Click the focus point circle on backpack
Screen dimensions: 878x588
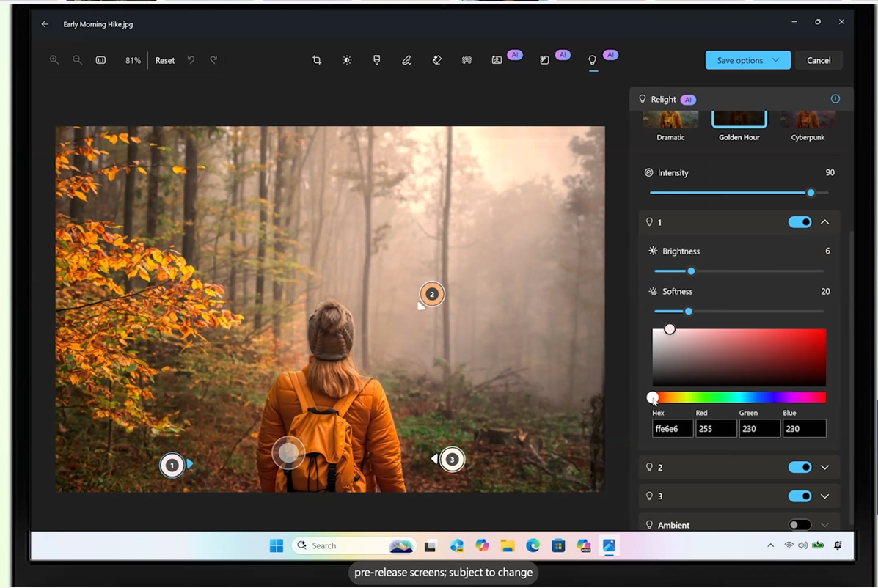288,452
